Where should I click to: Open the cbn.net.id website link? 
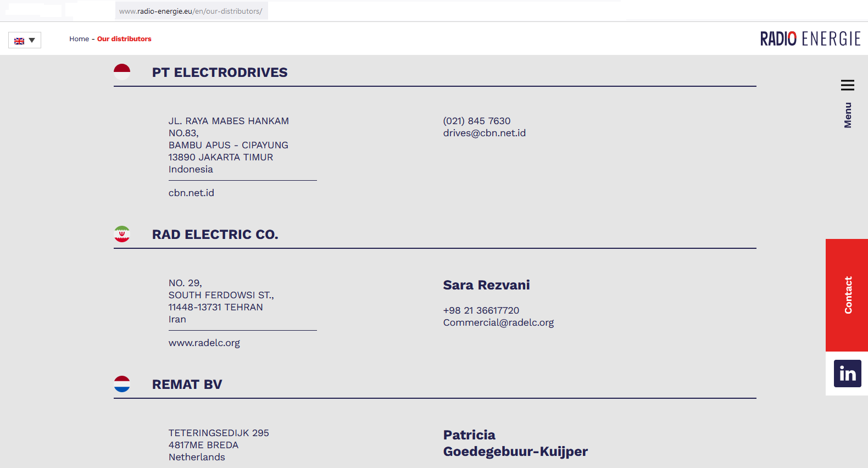[191, 193]
